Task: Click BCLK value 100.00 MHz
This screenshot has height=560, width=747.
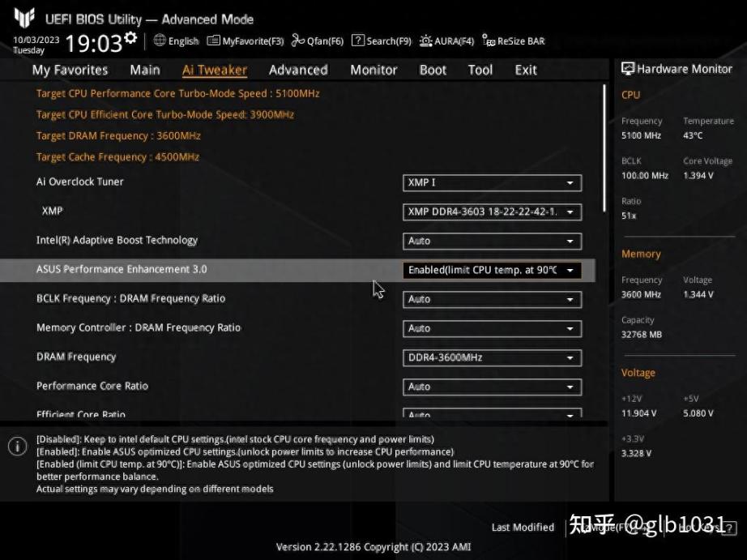Action: (x=645, y=175)
